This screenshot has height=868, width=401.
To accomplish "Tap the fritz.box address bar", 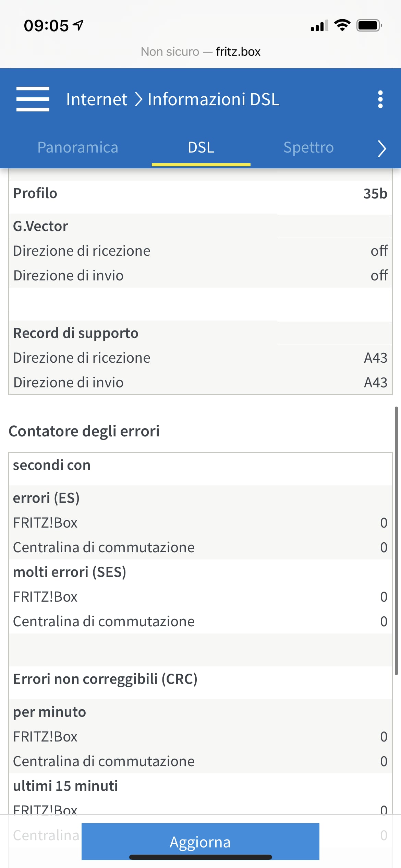I will pyautogui.click(x=238, y=52).
